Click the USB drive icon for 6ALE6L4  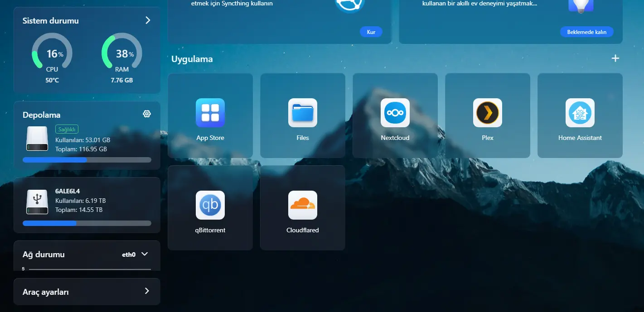[x=37, y=202]
